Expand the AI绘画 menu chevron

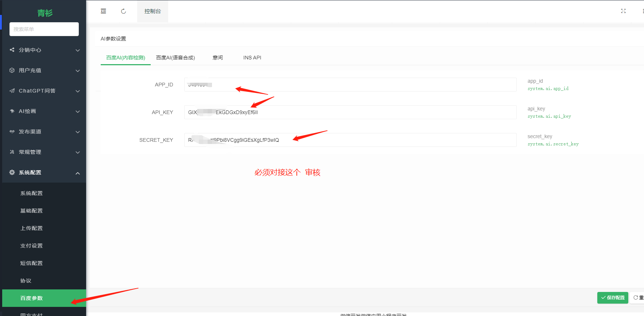pos(78,112)
